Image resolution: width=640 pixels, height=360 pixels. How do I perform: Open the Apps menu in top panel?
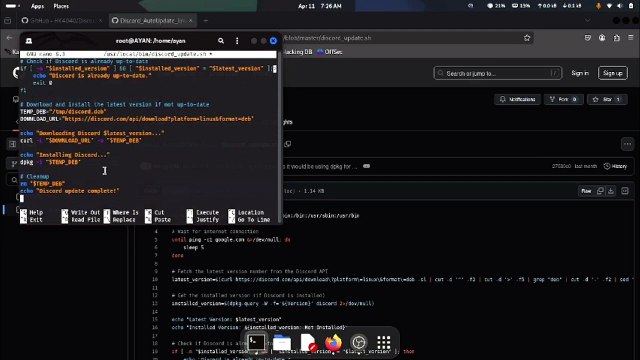click(37, 6)
